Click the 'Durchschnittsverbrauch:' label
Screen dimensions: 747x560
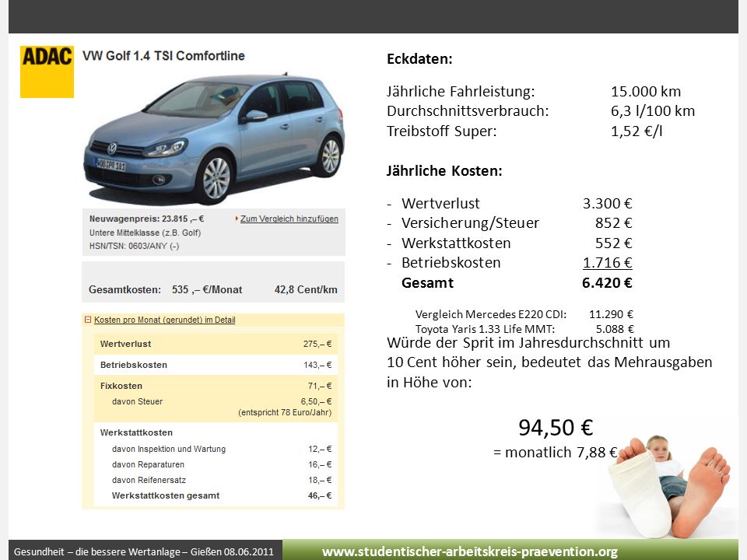pyautogui.click(x=468, y=111)
